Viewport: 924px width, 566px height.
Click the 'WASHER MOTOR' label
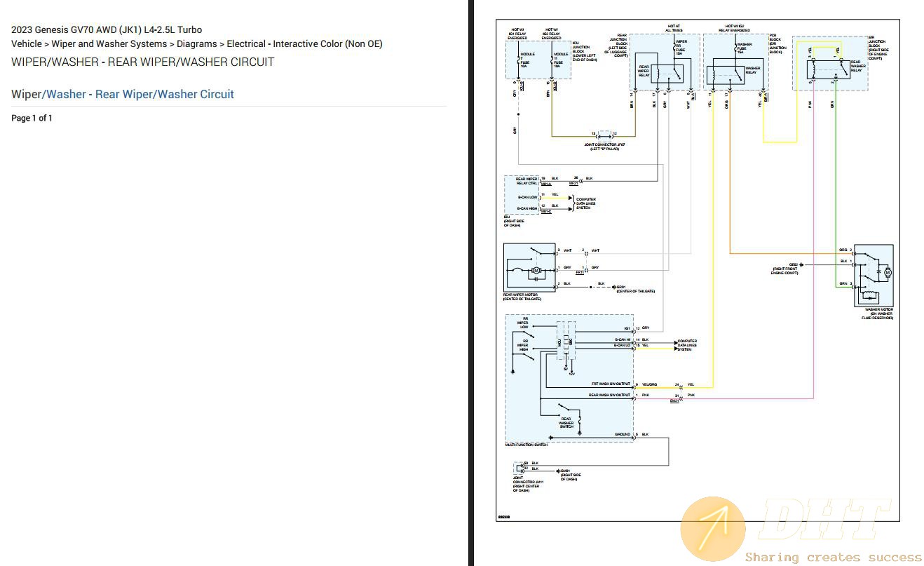pyautogui.click(x=879, y=310)
